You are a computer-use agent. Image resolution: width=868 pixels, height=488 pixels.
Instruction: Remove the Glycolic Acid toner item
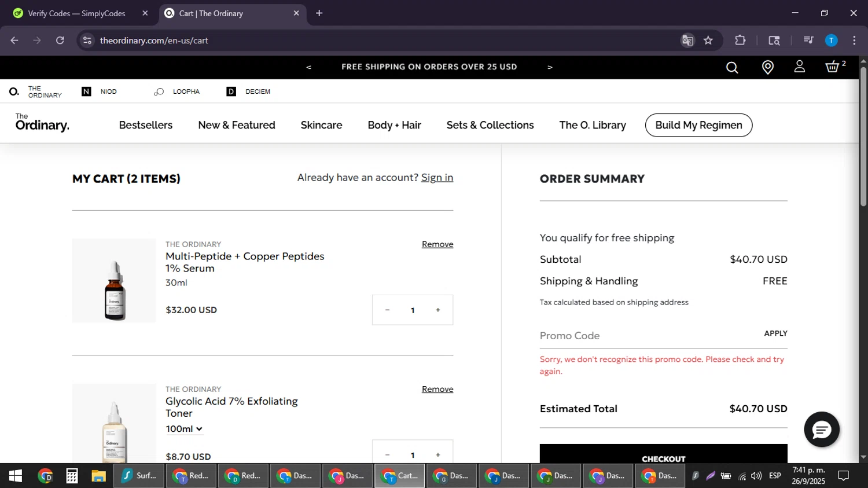437,389
